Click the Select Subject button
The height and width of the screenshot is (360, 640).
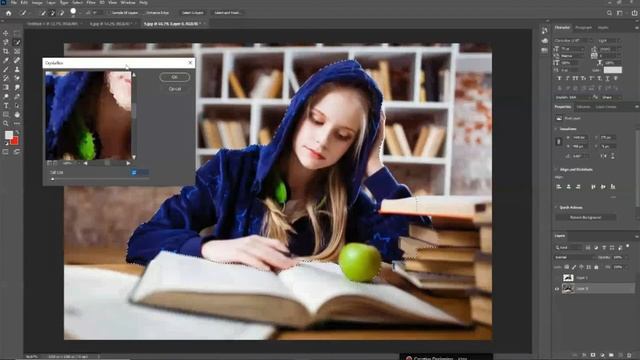[x=192, y=13]
